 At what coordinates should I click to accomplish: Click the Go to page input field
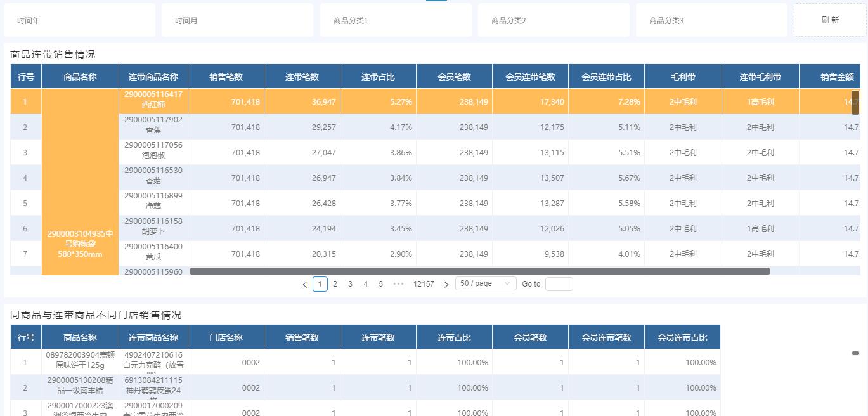pos(559,283)
